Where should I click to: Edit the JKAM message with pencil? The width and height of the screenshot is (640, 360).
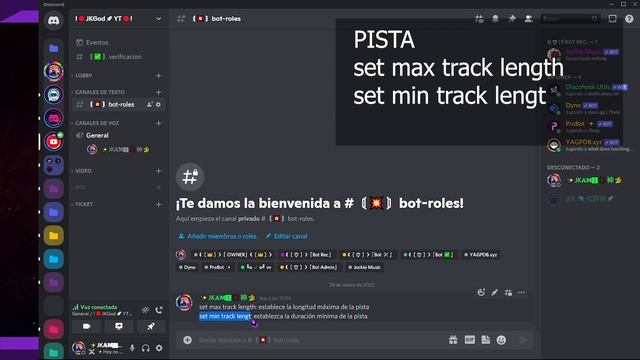(x=495, y=292)
